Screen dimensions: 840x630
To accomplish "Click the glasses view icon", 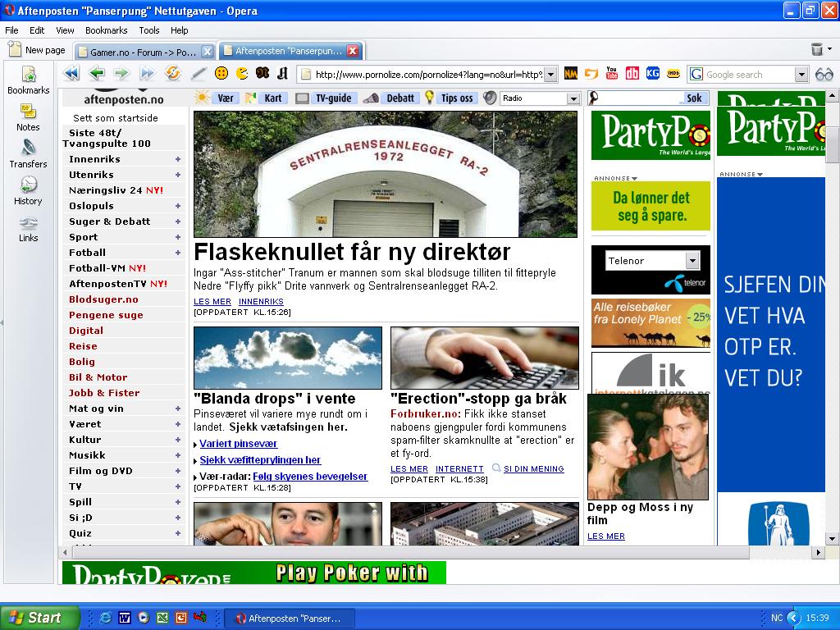I will click(x=824, y=75).
